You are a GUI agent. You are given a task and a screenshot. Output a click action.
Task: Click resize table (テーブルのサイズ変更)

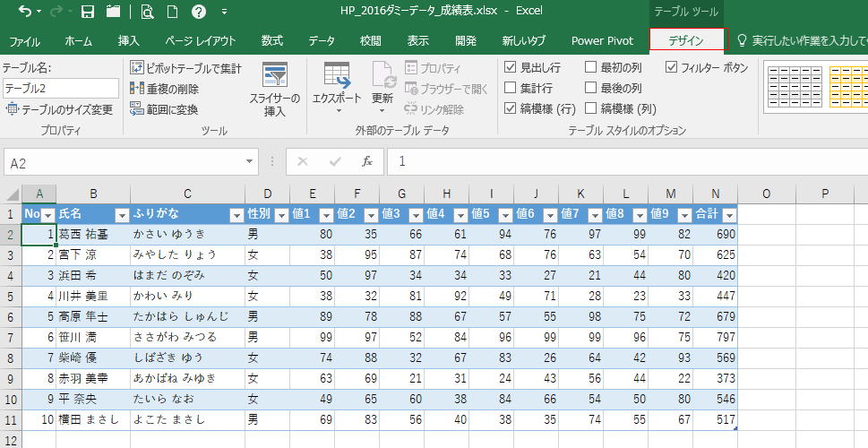pyautogui.click(x=60, y=109)
